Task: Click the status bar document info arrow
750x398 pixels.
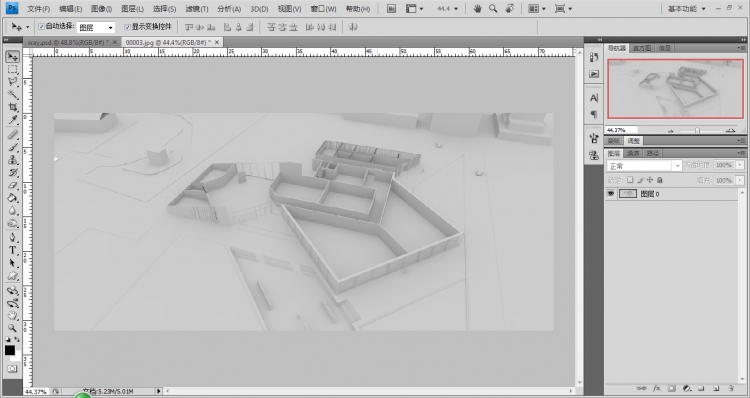Action: (159, 391)
